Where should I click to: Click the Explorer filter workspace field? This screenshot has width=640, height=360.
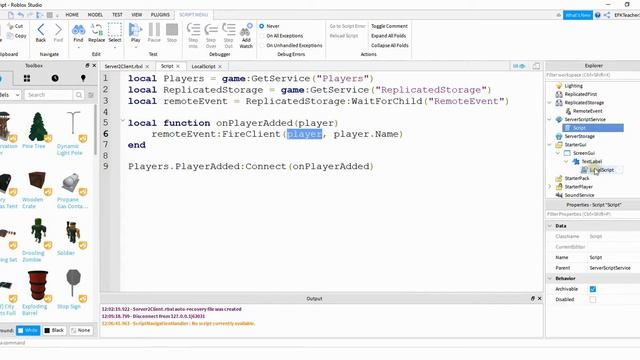pos(593,75)
